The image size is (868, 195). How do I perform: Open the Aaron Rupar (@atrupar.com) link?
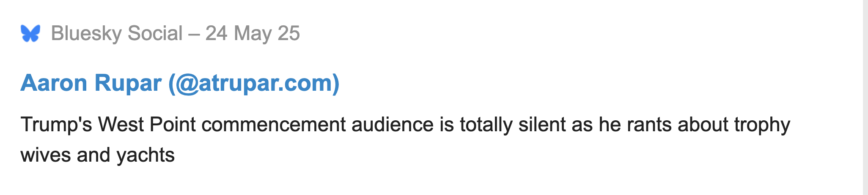pos(180,83)
